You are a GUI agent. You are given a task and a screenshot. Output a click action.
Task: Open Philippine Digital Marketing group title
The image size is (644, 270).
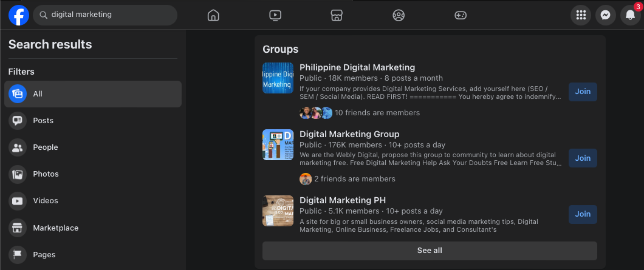pos(357,67)
